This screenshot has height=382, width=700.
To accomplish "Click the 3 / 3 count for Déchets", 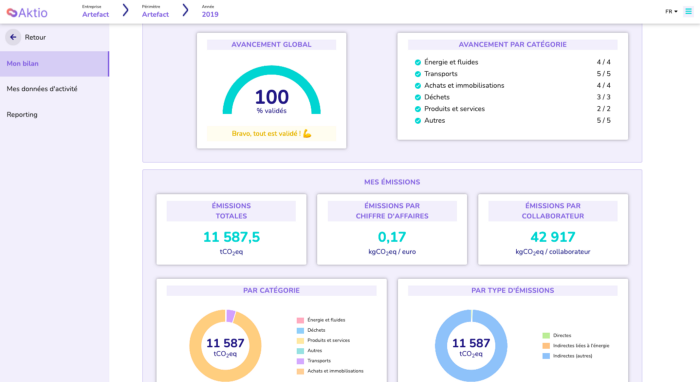I will pyautogui.click(x=604, y=97).
